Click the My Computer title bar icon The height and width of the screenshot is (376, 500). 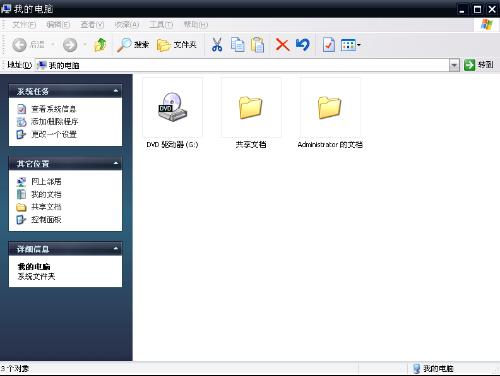coord(6,8)
